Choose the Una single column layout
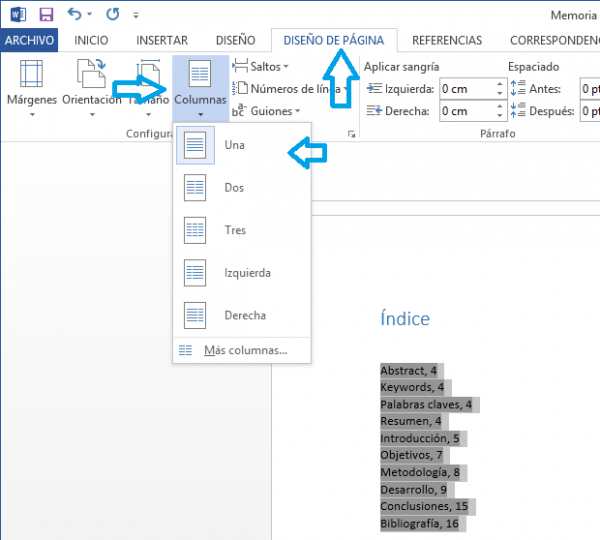The height and width of the screenshot is (540, 600). point(242,145)
